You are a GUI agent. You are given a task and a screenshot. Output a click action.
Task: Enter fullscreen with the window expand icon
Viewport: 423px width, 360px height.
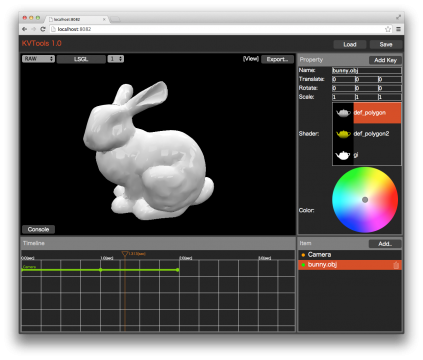coord(398,17)
